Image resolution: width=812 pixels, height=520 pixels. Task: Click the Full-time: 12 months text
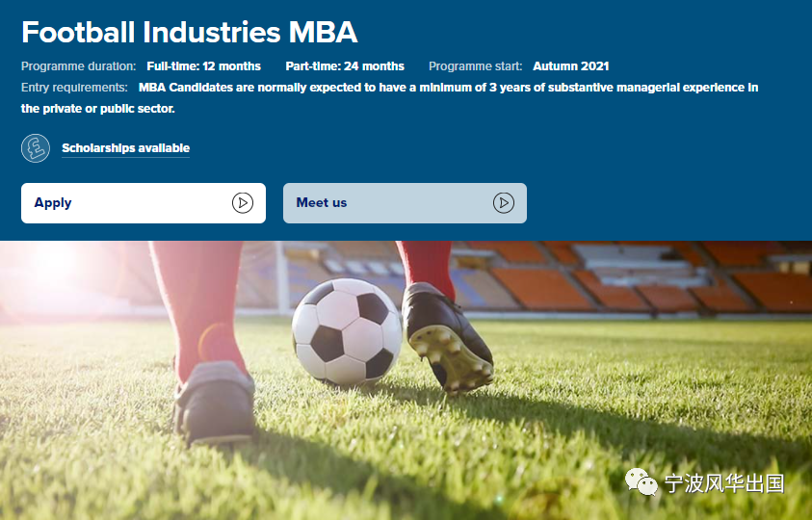pyautogui.click(x=204, y=66)
